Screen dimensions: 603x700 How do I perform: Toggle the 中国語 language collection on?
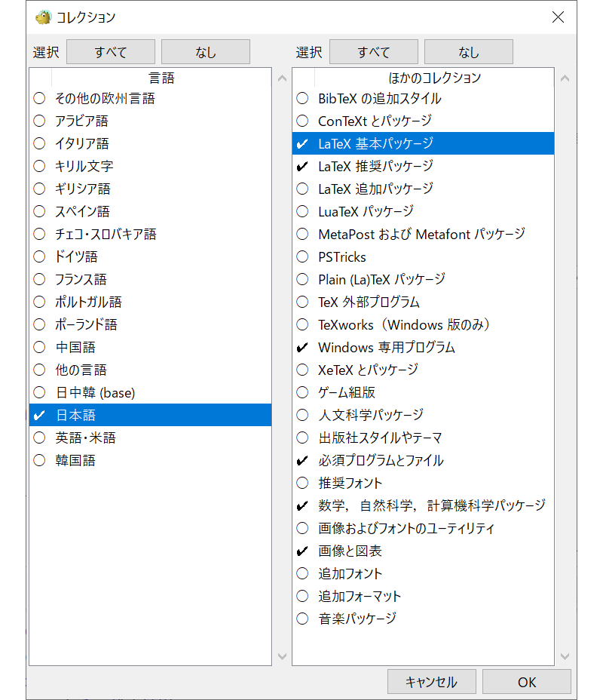point(40,348)
